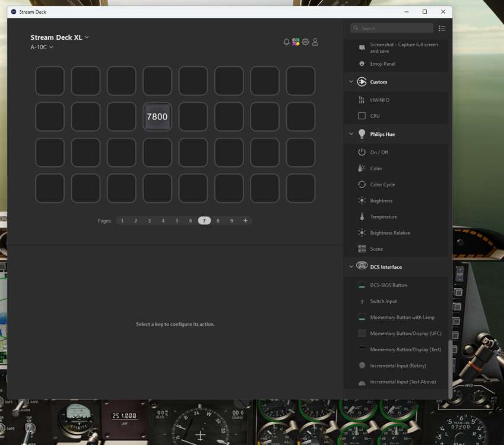
Task: Click the Stream Deck app icon in title bar
Action: (x=14, y=12)
